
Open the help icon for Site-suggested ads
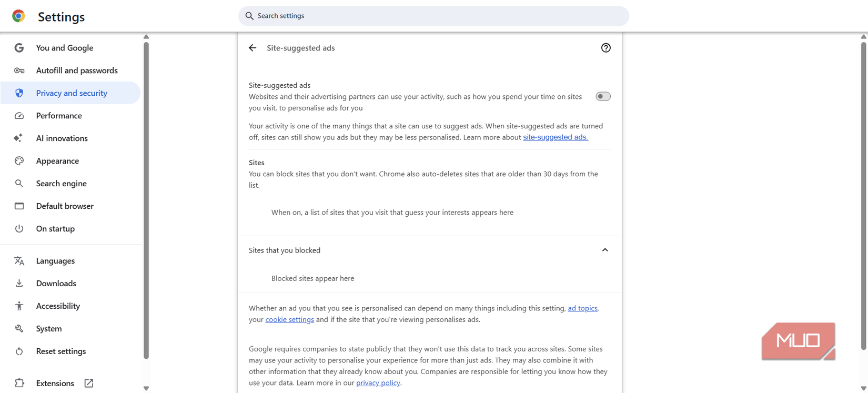(x=605, y=47)
